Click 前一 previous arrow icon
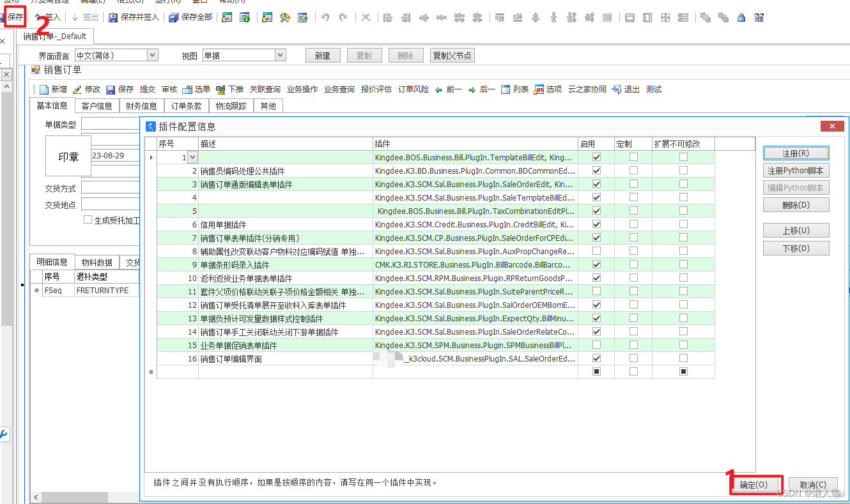This screenshot has width=850, height=504. pyautogui.click(x=438, y=90)
